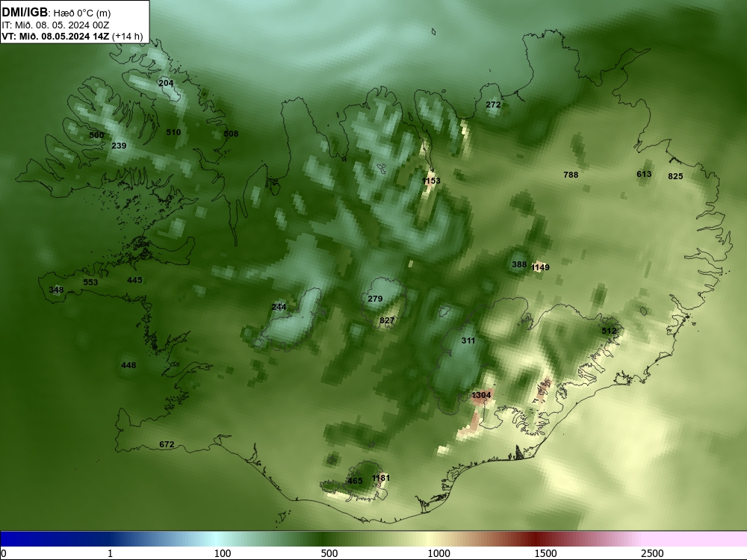Click the 1500 tick on the color scale
Viewport: 747px width, 560px height.
point(545,553)
